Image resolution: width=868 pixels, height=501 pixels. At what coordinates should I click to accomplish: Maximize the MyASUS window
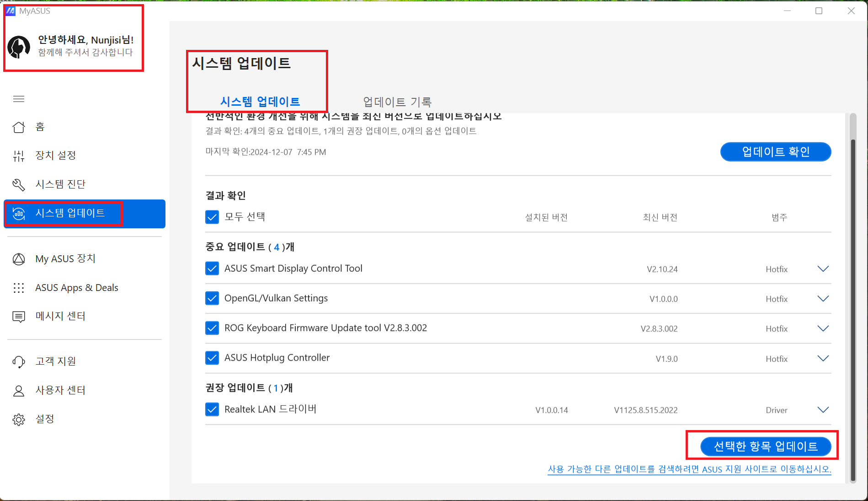pyautogui.click(x=819, y=11)
